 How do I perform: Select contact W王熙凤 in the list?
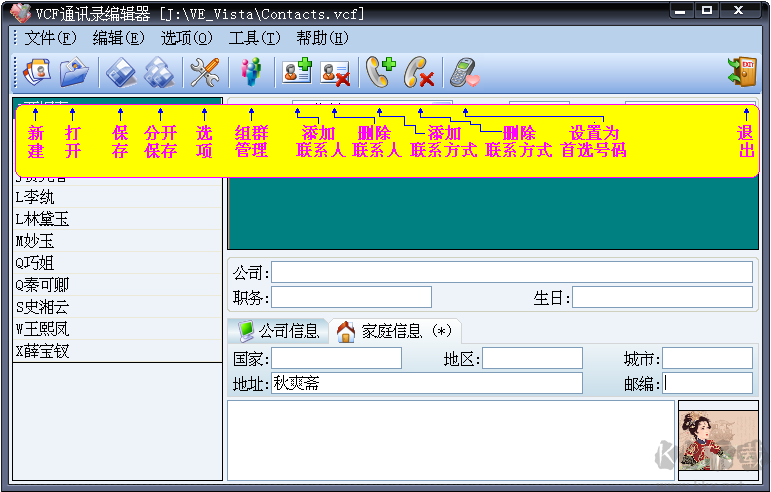click(x=118, y=329)
